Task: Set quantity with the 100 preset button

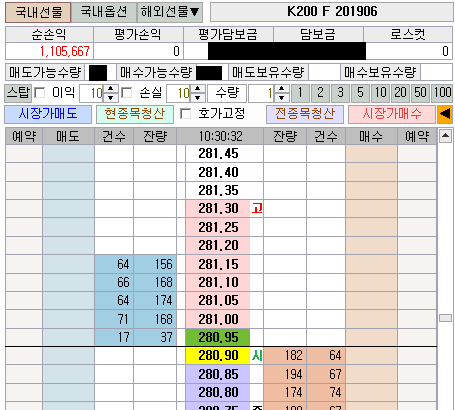Action: pyautogui.click(x=442, y=93)
